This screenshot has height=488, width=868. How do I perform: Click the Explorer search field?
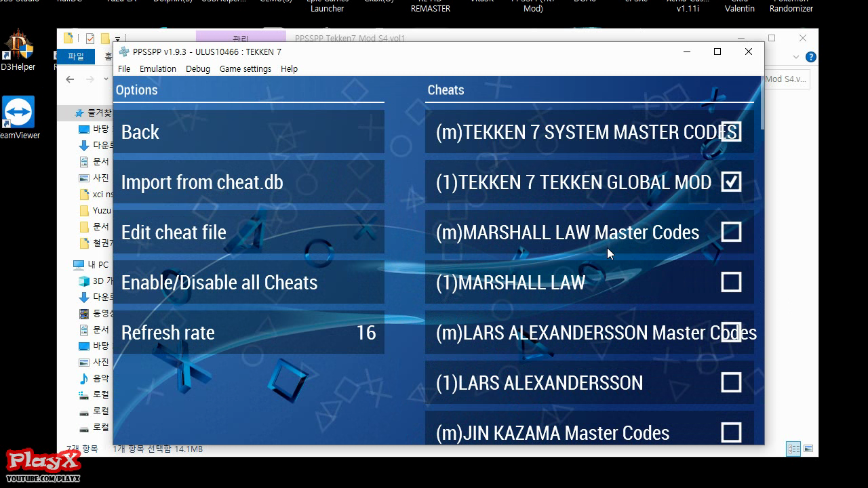pyautogui.click(x=787, y=79)
